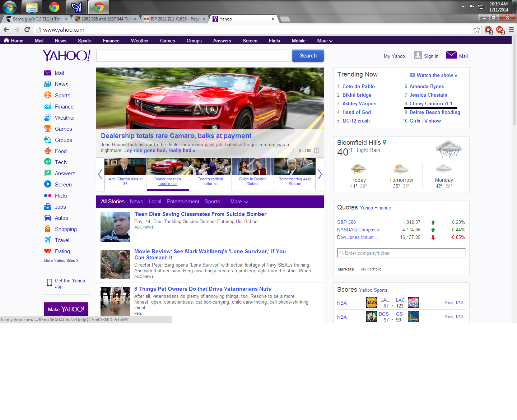Click the taskbar clock showing 10:19 AM
Screen dimensions: 517x420
click(499, 7)
